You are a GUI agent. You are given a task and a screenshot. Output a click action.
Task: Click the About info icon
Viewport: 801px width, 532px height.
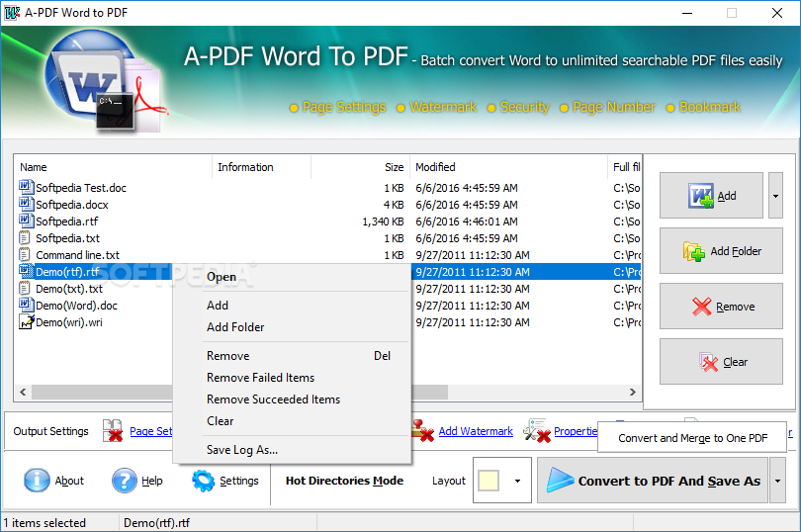(37, 481)
